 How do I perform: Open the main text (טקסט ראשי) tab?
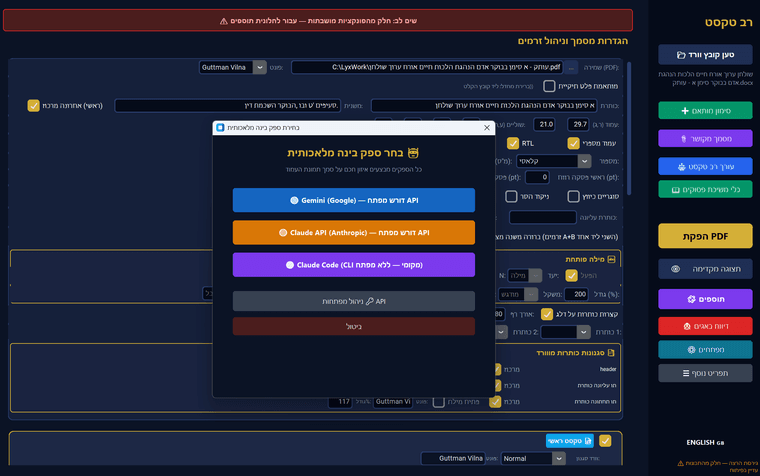pos(570,441)
